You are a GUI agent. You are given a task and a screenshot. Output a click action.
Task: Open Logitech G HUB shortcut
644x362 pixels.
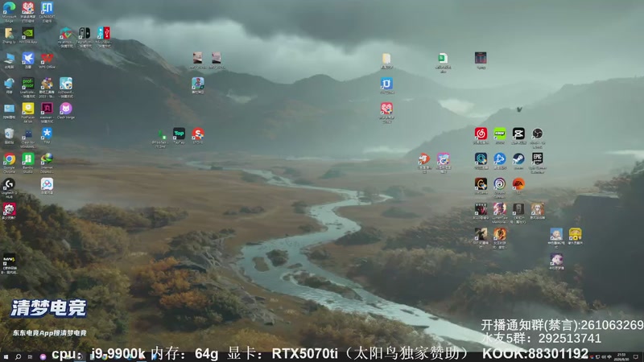(9, 184)
